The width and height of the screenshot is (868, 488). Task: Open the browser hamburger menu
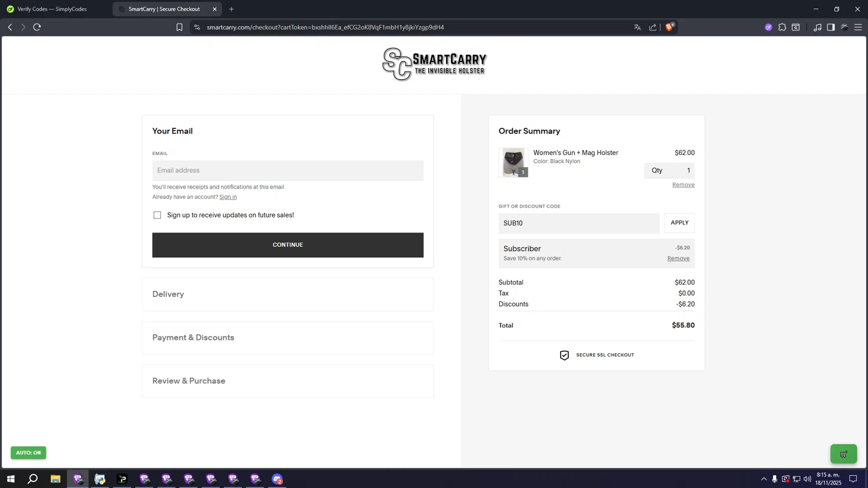858,27
